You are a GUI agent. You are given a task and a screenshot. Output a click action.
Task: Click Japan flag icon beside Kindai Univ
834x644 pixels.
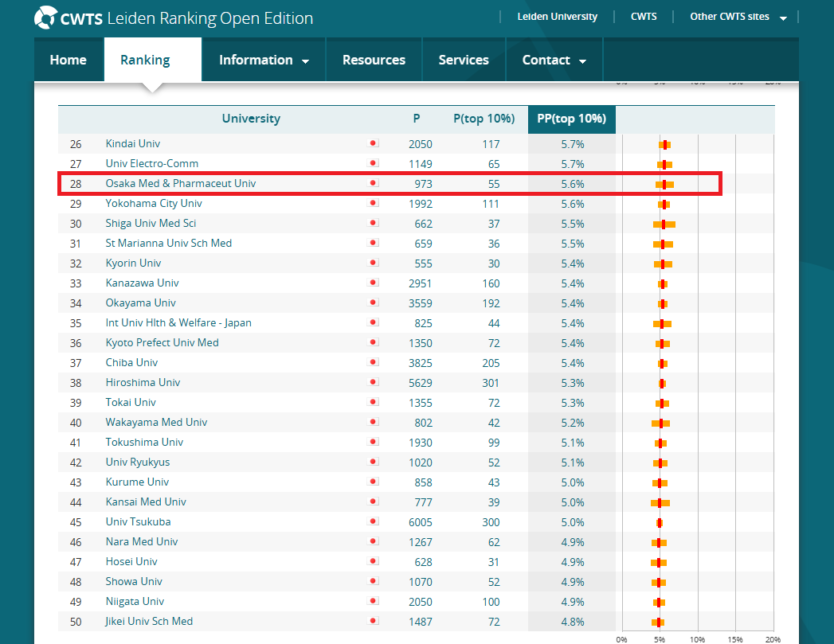(373, 144)
